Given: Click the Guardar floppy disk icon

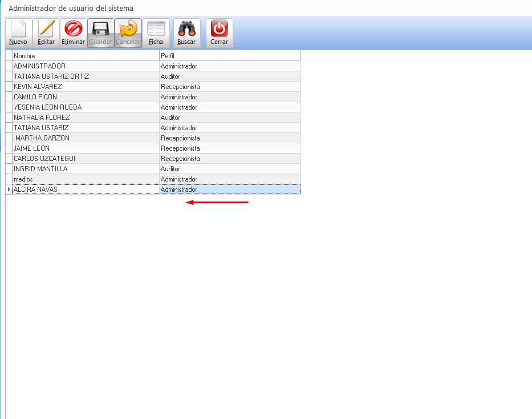Looking at the screenshot, I should pyautogui.click(x=101, y=29).
